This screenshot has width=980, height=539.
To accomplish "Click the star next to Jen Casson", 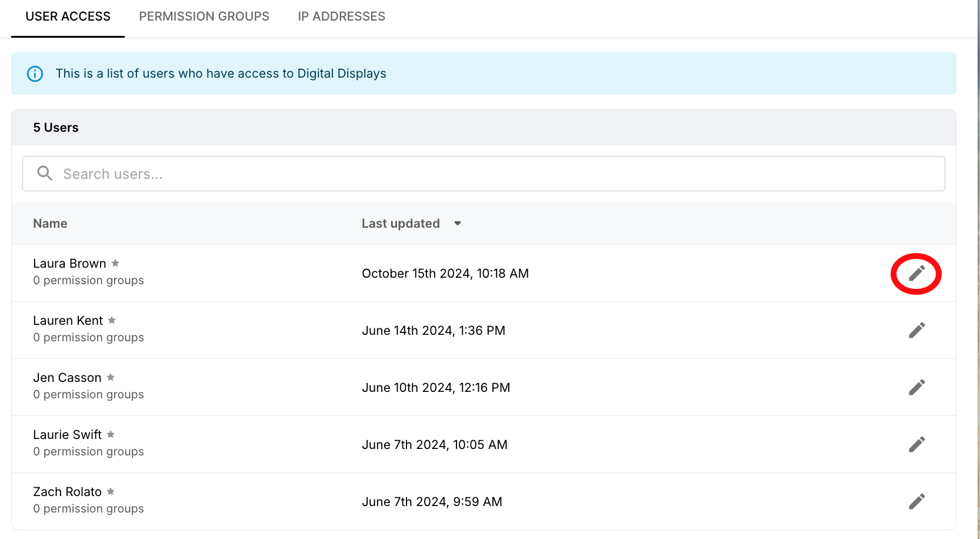I will [x=111, y=377].
